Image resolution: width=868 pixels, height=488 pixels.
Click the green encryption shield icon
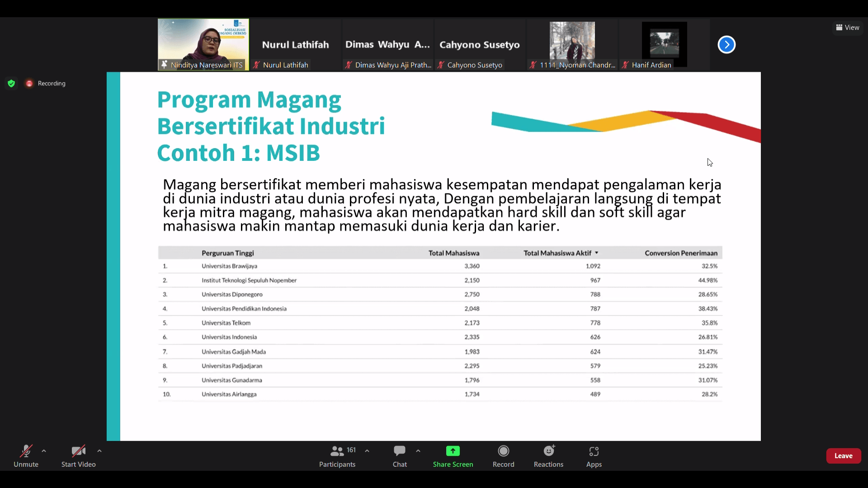tap(11, 83)
